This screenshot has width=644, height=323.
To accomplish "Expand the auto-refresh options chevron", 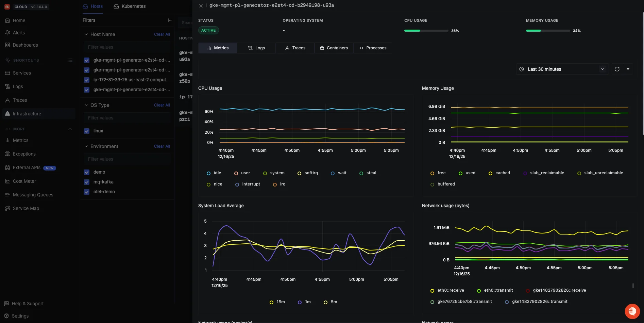I will [x=628, y=69].
